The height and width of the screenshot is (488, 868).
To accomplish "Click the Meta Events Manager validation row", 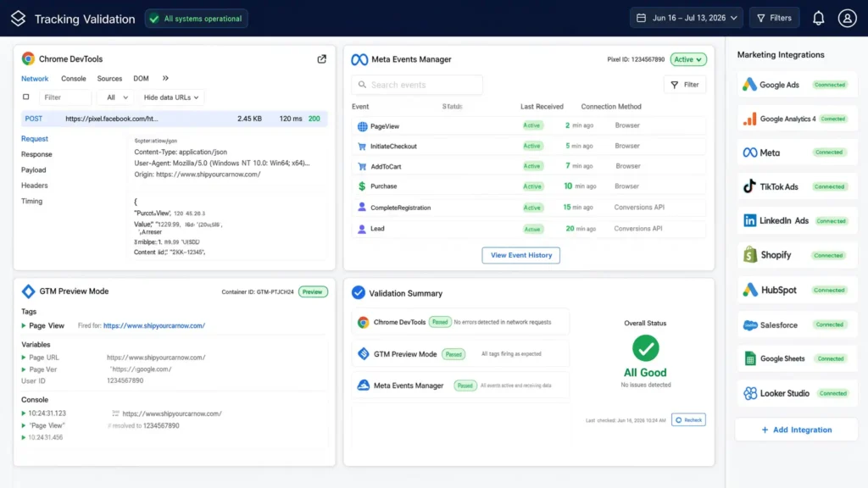I will [460, 385].
